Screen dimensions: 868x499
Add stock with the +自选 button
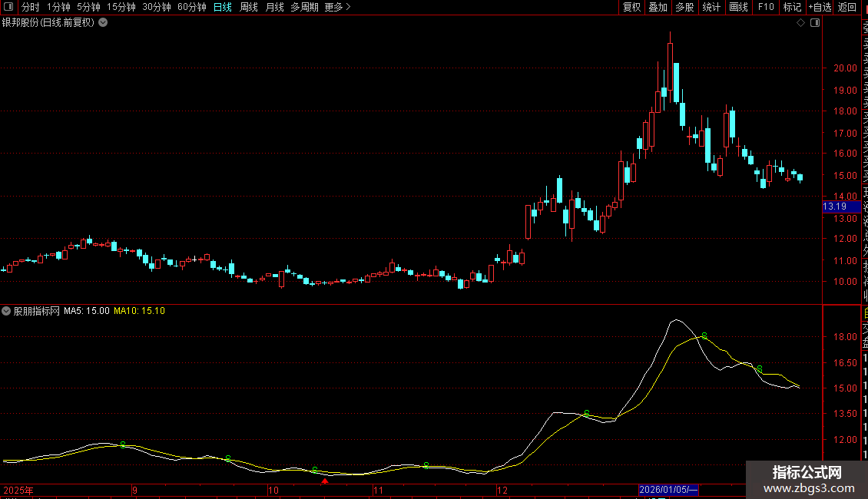(x=820, y=7)
